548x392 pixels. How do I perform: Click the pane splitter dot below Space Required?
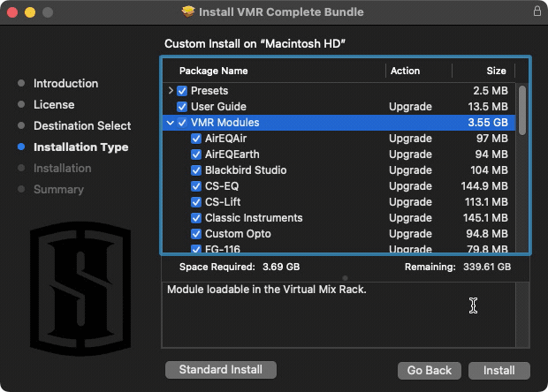pos(346,278)
